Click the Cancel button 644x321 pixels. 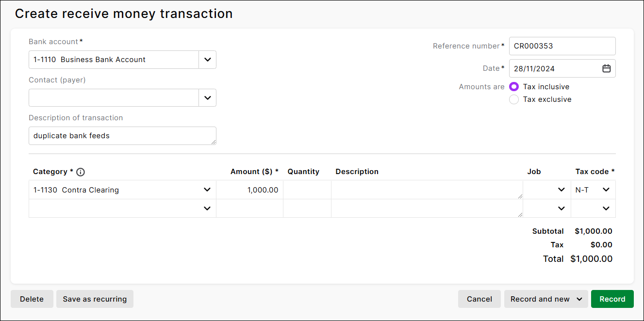[x=479, y=299]
